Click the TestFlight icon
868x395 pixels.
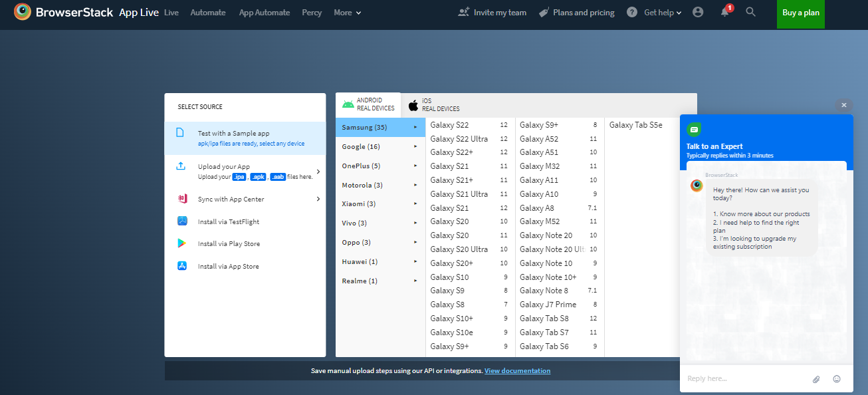pos(182,221)
